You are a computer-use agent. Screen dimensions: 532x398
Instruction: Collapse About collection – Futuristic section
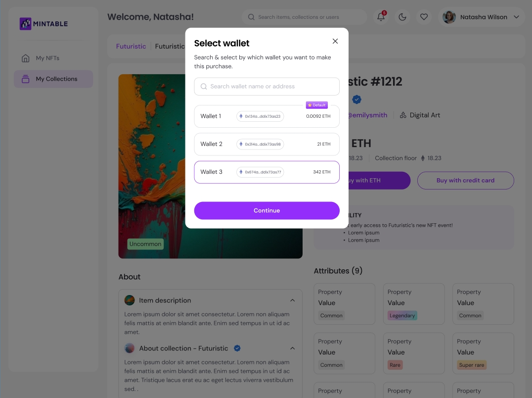(x=292, y=348)
